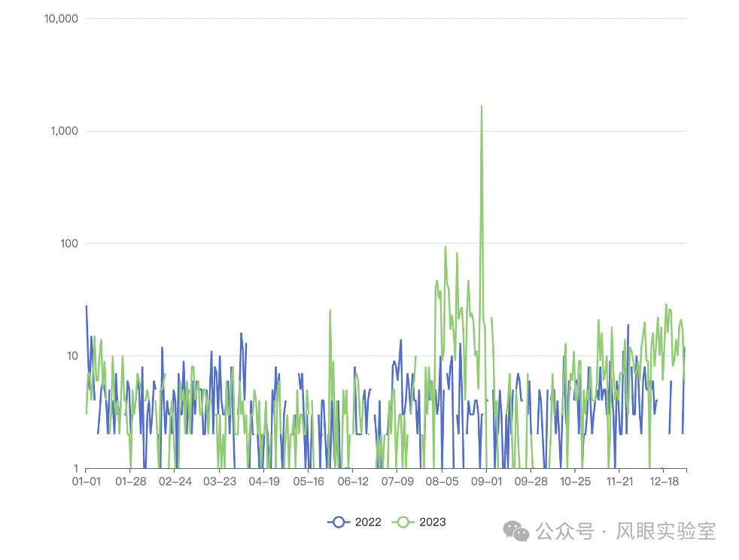Select the 10,000 y-axis label
The image size is (739, 560).
pyautogui.click(x=62, y=19)
